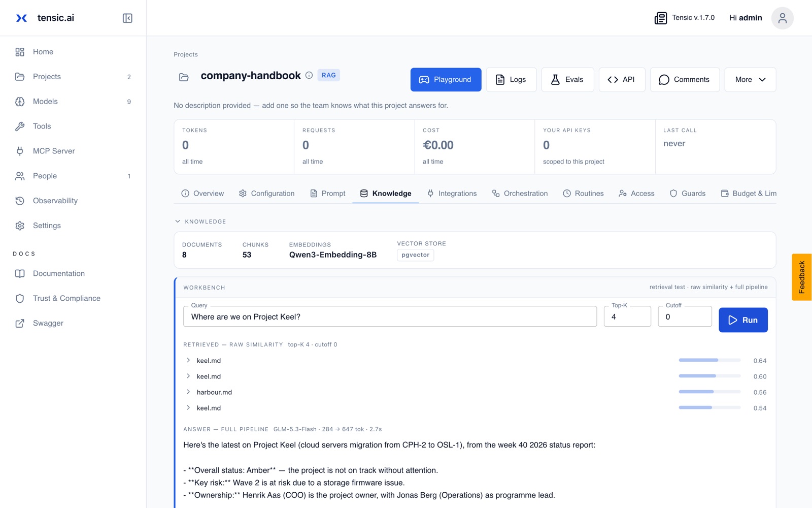Viewport: 812px width, 508px height.
Task: Focus the Top-K input field
Action: (x=627, y=316)
